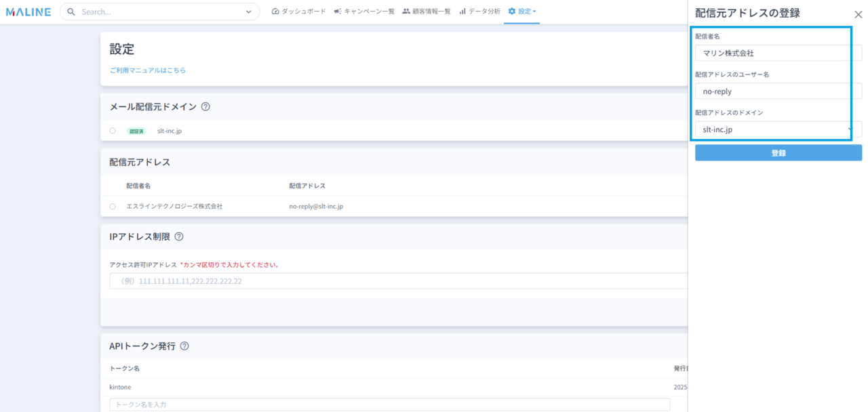This screenshot has height=412, width=868.
Task: Click help icon beside メール配信元ドメイン
Action: coord(205,106)
